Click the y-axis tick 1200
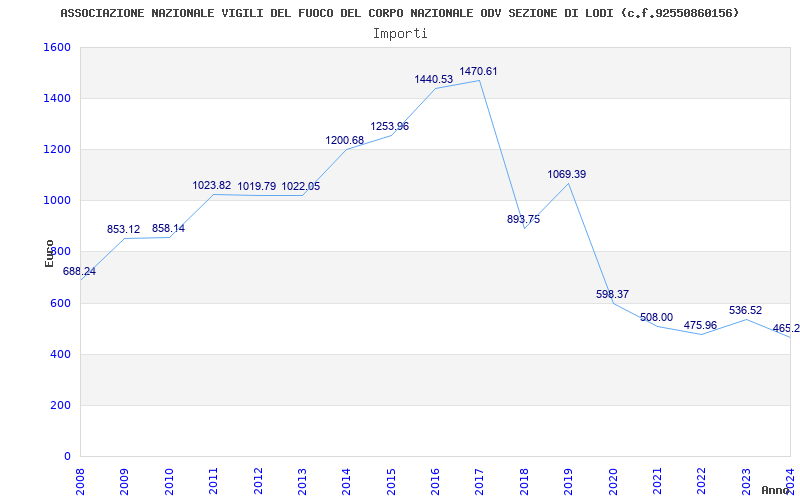 [x=57, y=149]
